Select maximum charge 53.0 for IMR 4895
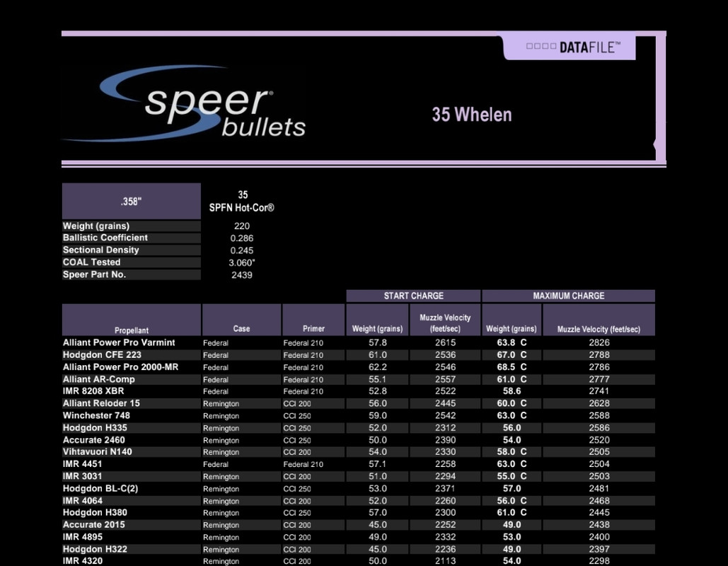 click(x=512, y=537)
